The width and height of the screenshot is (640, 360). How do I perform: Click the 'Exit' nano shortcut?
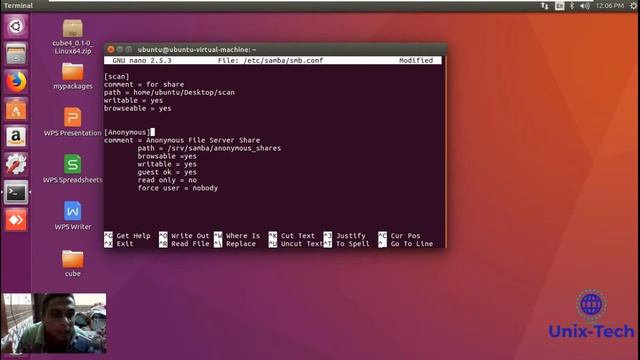pos(119,244)
